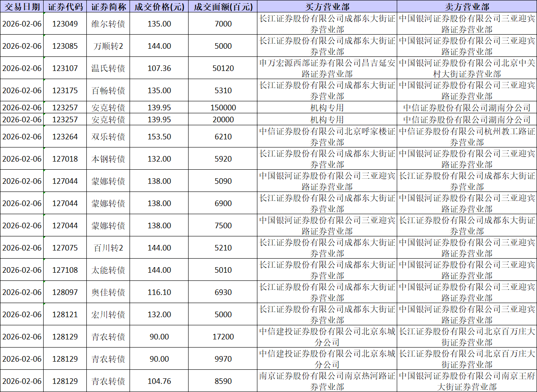This screenshot has height=392, width=537.
Task: Click buyer cell 申万宏源西部证券昌吉延安路
Action: [328, 68]
